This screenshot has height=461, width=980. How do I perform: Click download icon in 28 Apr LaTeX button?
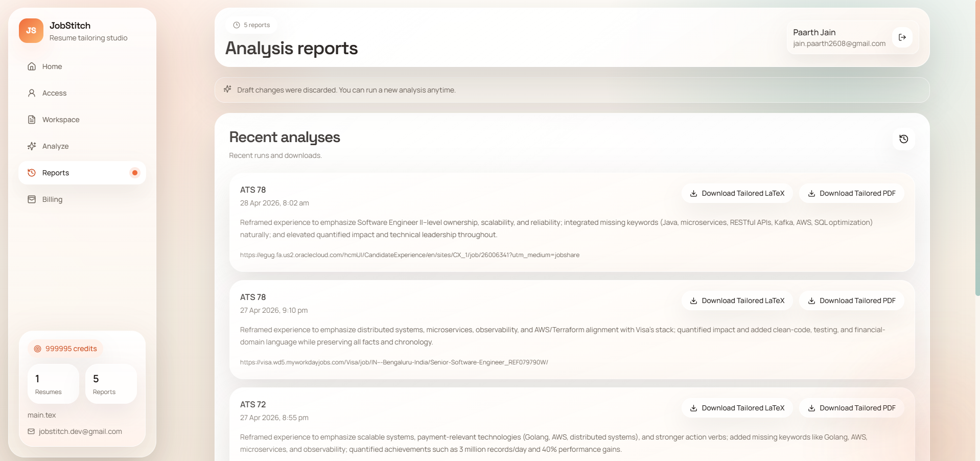click(694, 193)
